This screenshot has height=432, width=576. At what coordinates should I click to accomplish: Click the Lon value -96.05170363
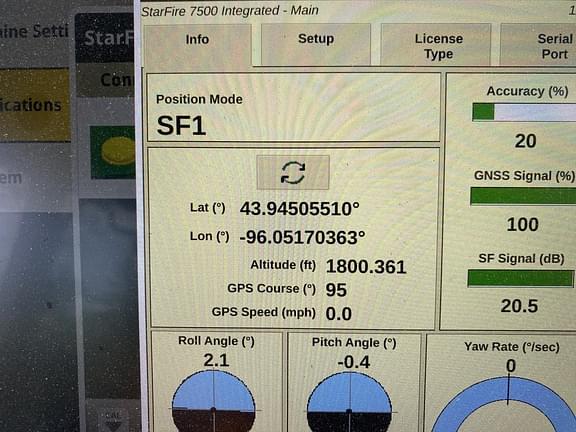click(x=302, y=237)
